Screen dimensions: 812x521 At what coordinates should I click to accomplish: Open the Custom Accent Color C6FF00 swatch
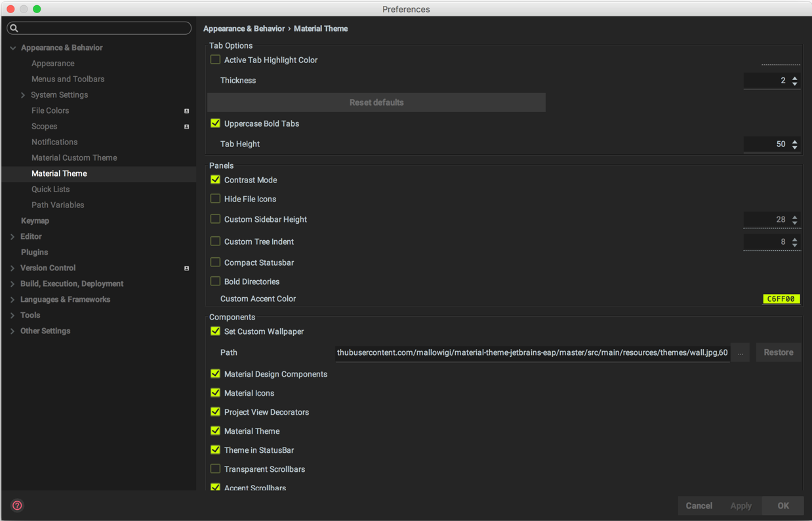781,299
